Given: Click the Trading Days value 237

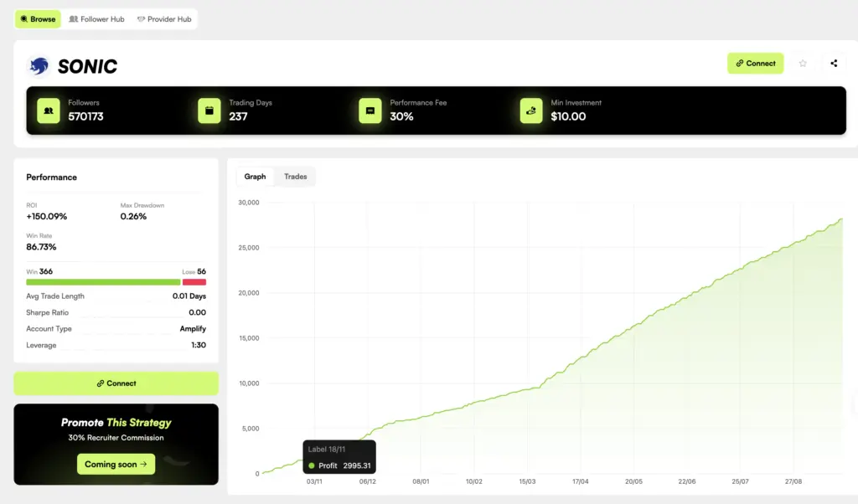Looking at the screenshot, I should 238,116.
